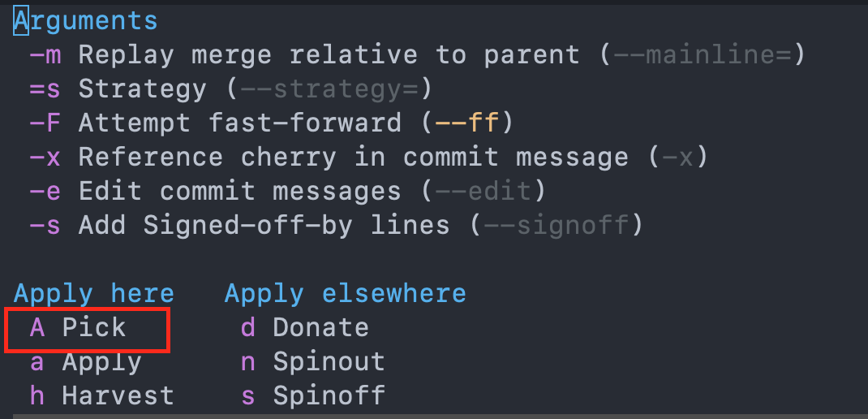Select the Spinout command
868x419 pixels.
tap(313, 362)
